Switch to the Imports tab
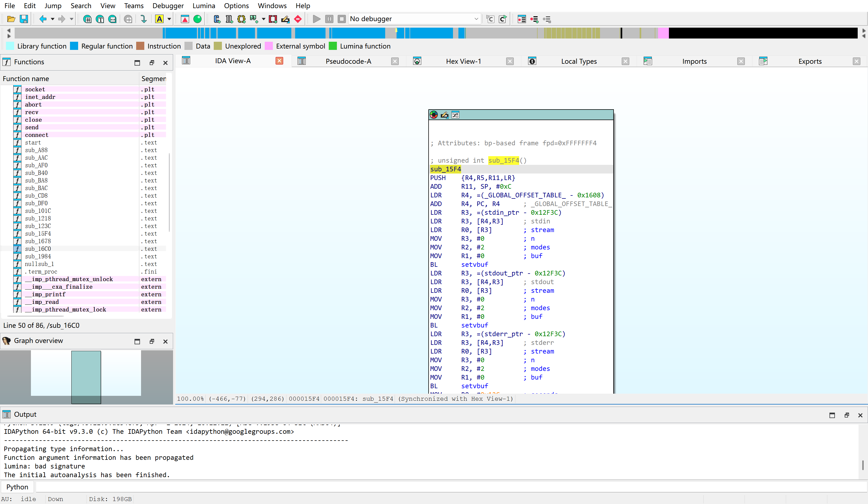The image size is (868, 504). click(x=694, y=61)
